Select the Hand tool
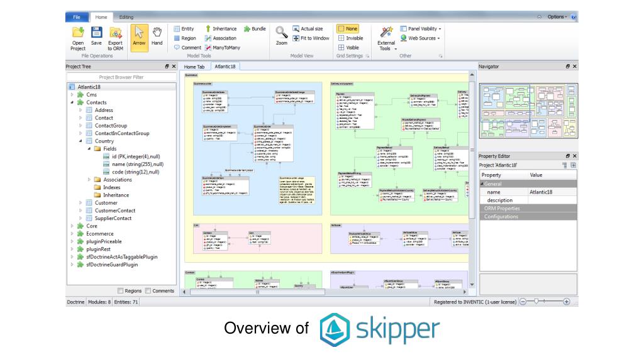 (x=157, y=36)
